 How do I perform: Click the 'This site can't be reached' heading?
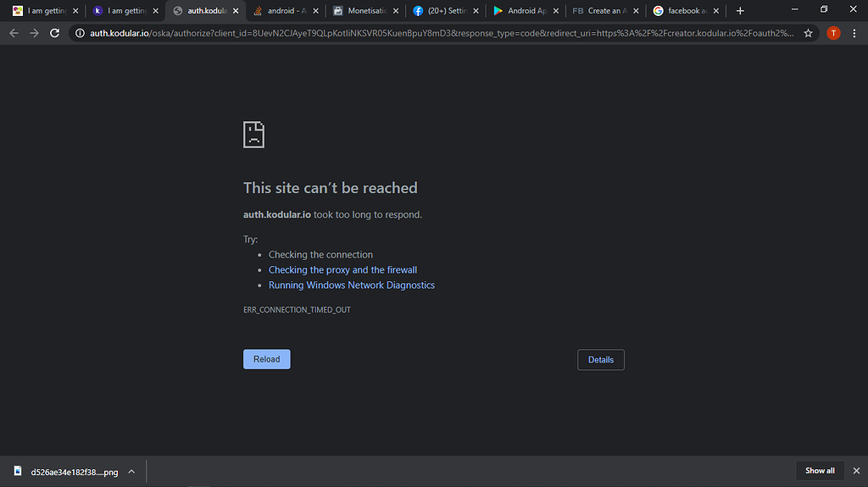(331, 188)
